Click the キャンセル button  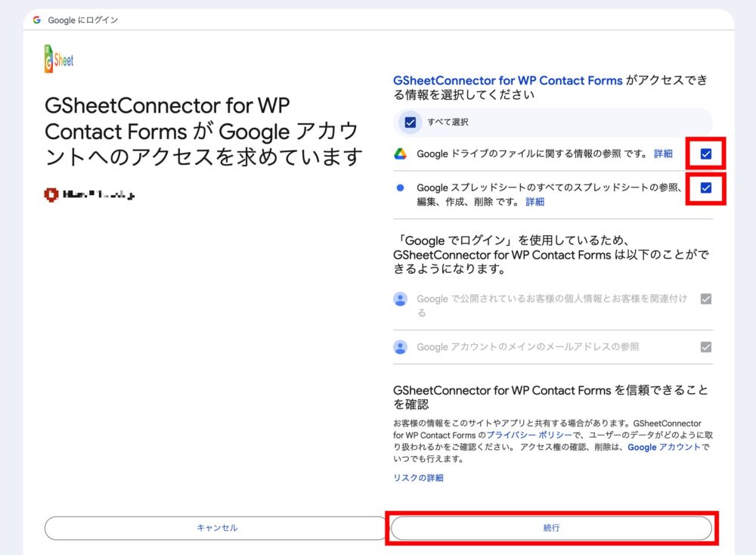216,528
